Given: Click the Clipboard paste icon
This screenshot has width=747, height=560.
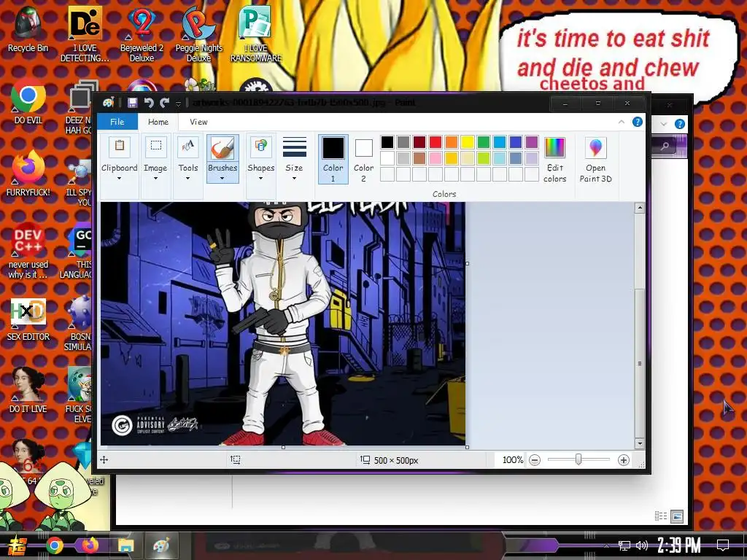Looking at the screenshot, I should point(120,146).
